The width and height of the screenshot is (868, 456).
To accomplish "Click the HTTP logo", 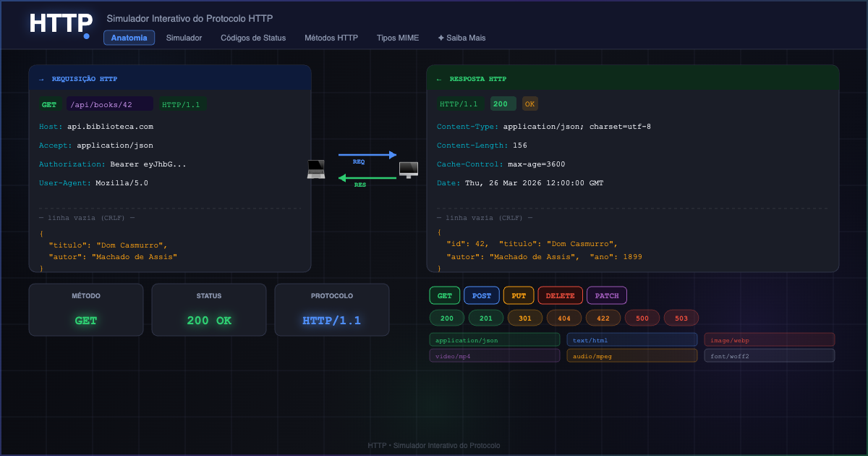I will point(60,24).
